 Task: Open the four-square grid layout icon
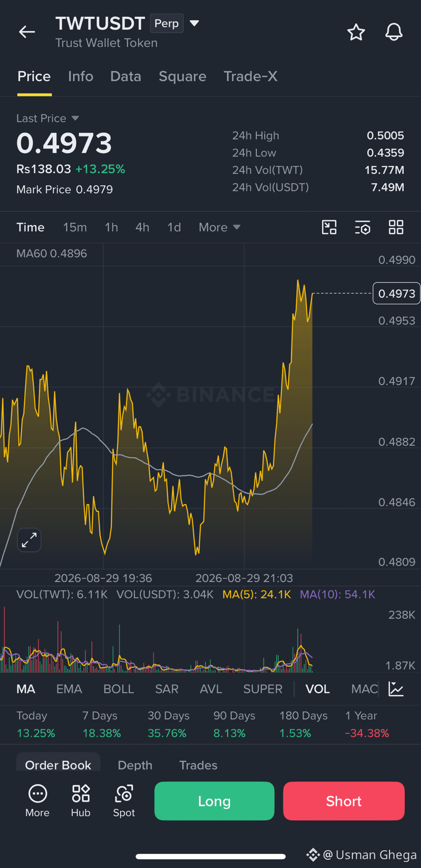click(x=396, y=227)
